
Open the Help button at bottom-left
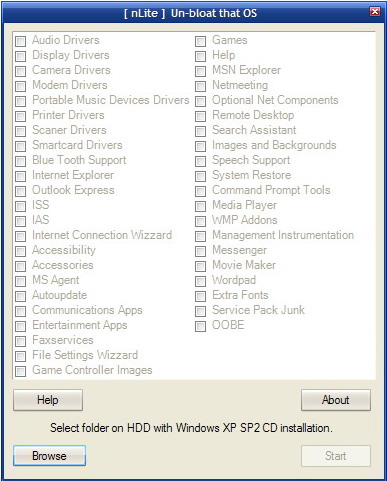[48, 400]
